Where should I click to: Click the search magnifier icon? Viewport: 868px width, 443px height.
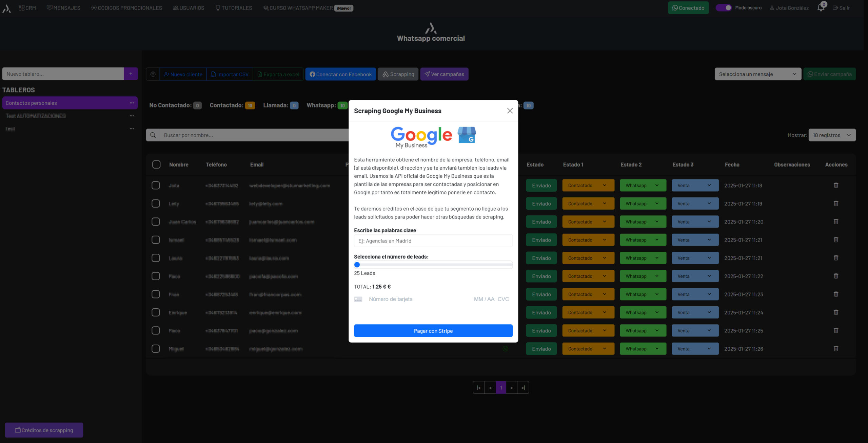coord(153,135)
